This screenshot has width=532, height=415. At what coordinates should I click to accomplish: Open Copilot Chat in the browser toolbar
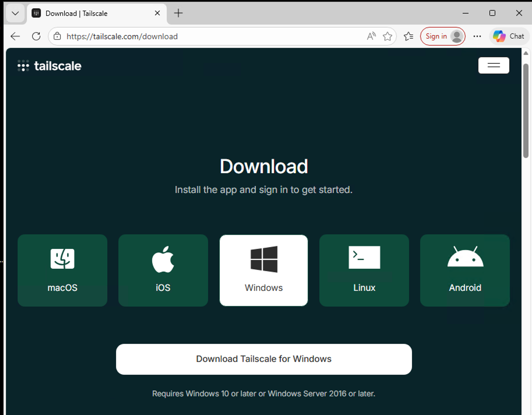point(509,36)
